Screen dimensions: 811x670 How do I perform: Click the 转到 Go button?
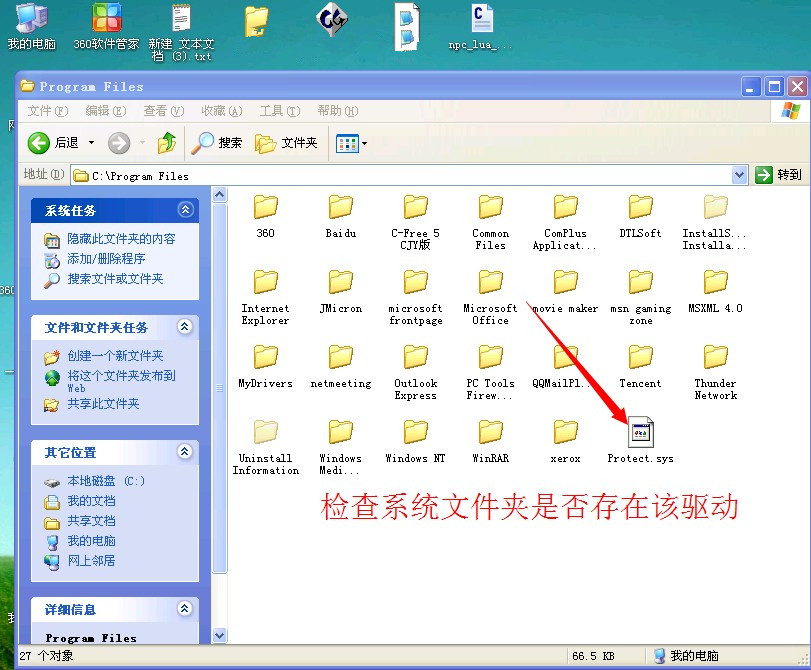click(x=779, y=175)
